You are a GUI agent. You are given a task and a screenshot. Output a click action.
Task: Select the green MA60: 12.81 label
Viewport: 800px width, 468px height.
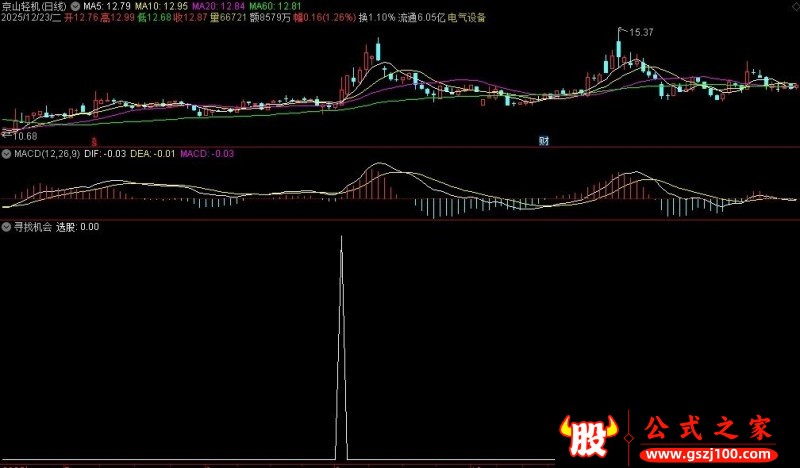pyautogui.click(x=276, y=7)
